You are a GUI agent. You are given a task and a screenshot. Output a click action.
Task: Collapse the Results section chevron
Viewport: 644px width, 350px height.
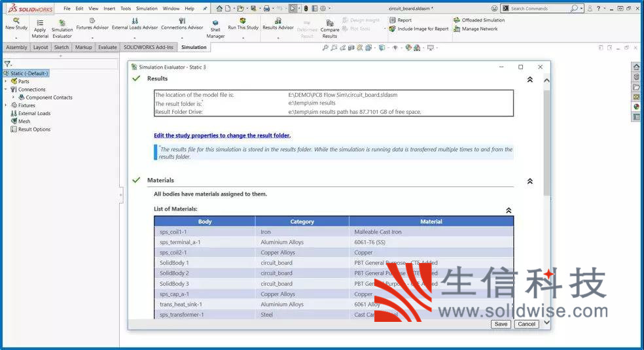tap(530, 80)
